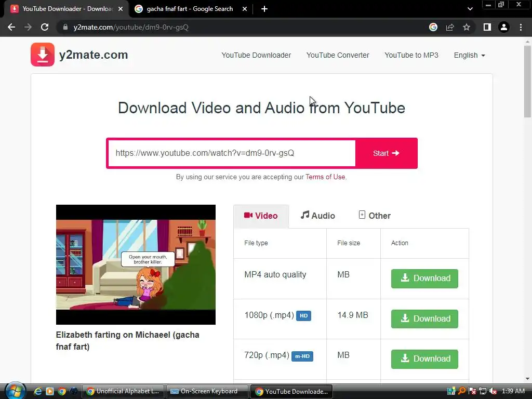Click the page vertical scrollbar thumb
This screenshot has width=532, height=399.
coord(527,82)
